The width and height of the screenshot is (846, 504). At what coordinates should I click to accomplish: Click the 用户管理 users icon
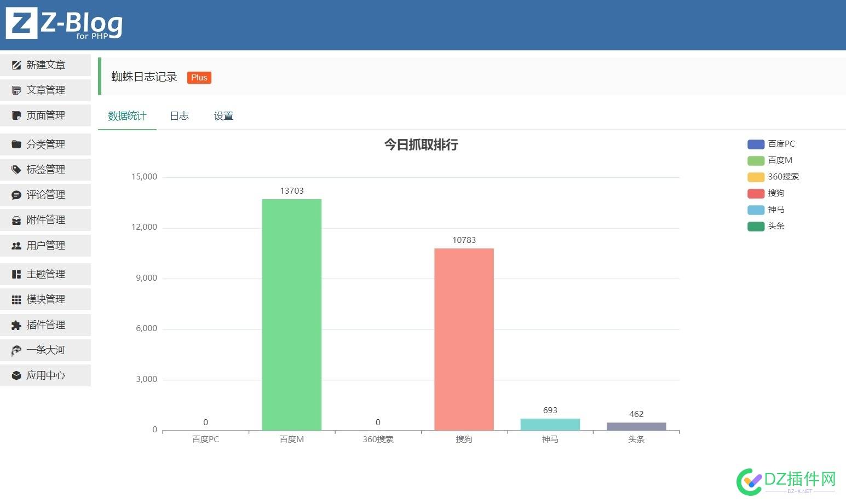tap(16, 246)
